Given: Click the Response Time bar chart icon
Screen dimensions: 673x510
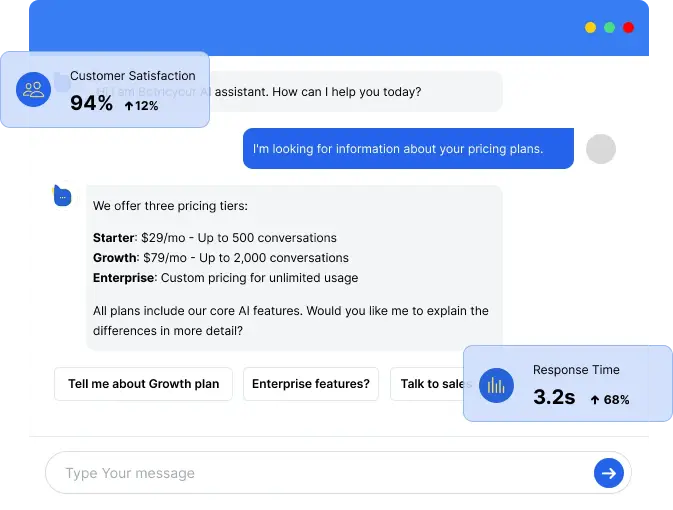Looking at the screenshot, I should click(496, 385).
